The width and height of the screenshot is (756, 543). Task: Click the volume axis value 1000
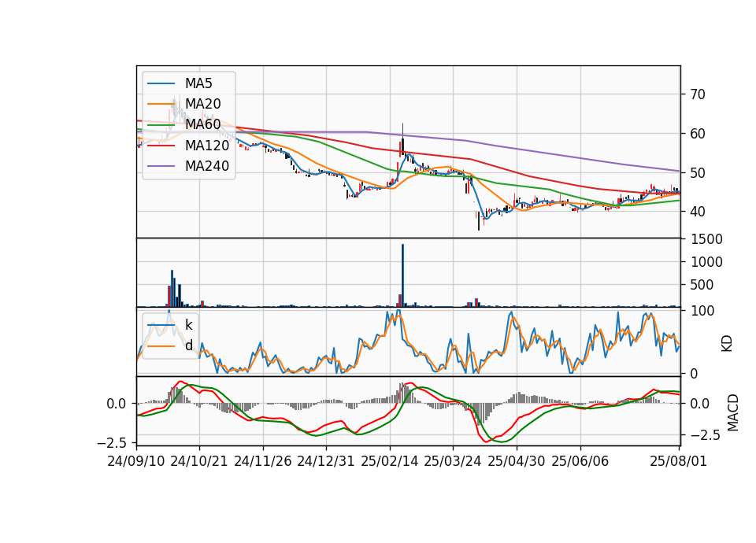point(706,262)
